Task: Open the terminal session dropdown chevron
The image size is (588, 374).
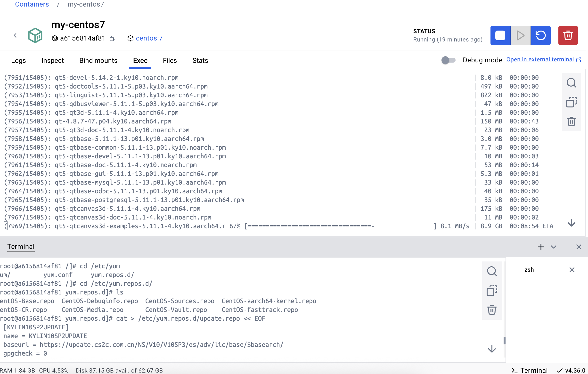Action: tap(553, 247)
